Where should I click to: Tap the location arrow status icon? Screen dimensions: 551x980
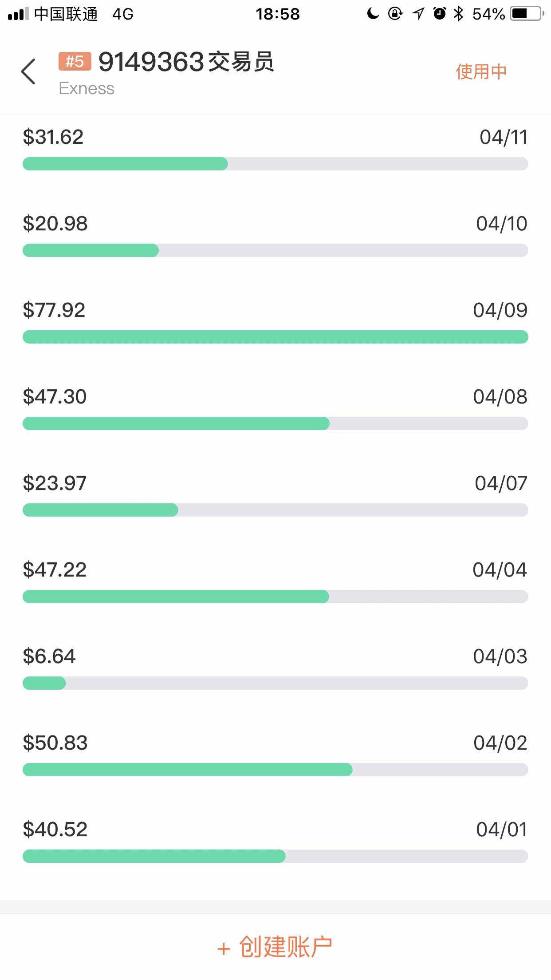point(417,14)
